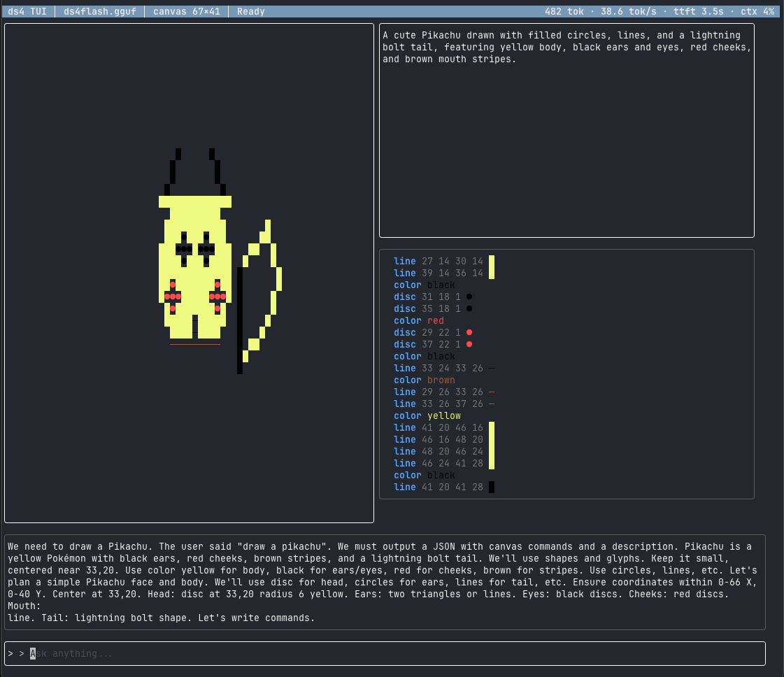Click the '482 tok' token counter
The height and width of the screenshot is (677, 784).
[564, 11]
